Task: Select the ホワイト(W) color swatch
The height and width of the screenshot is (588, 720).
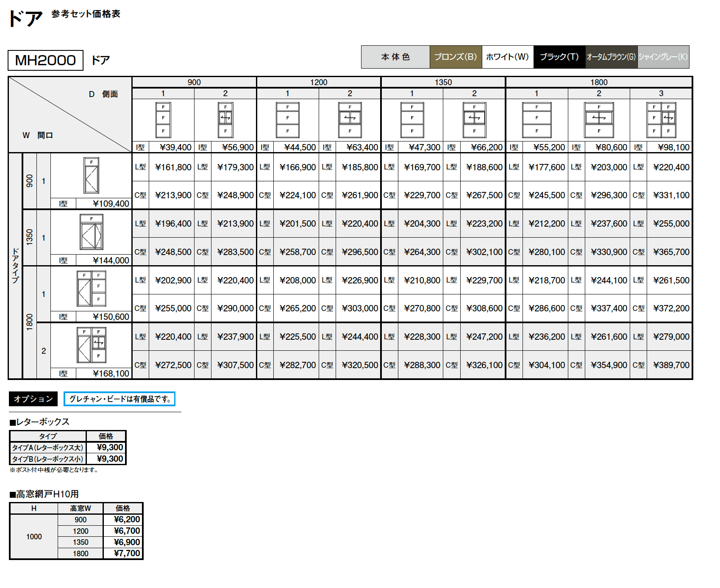Action: [507, 57]
